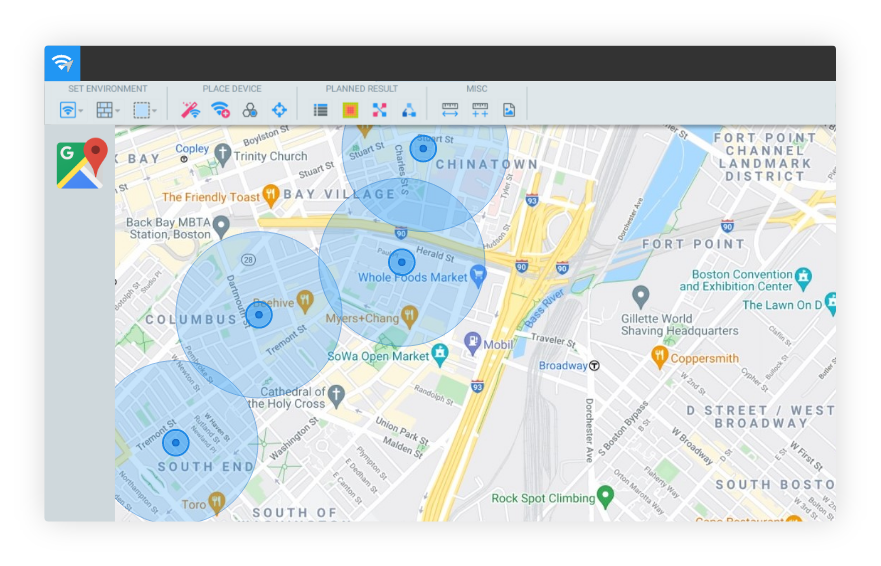Viewport: 881px width, 566px height.
Task: Select the ruler scale plus tool
Action: click(x=480, y=110)
